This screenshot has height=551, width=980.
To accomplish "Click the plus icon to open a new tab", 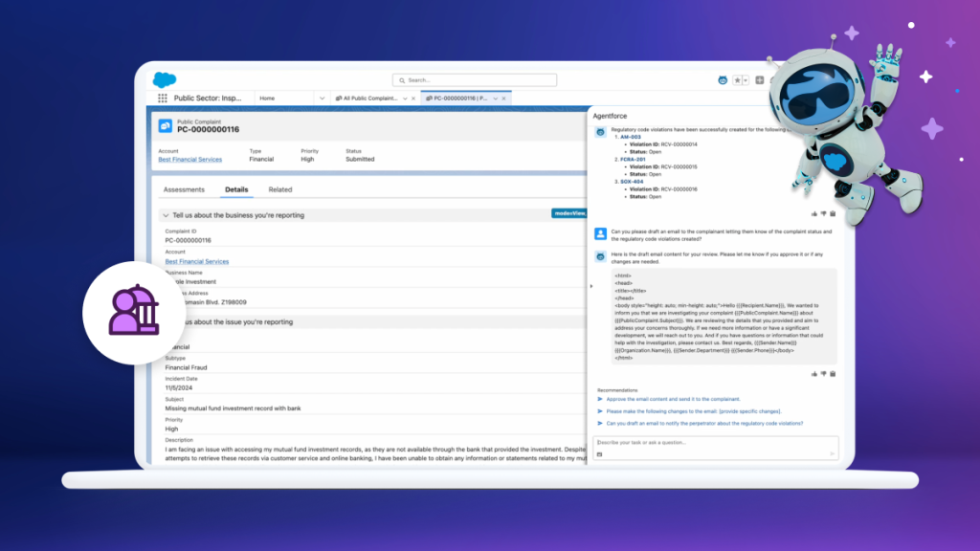I will pyautogui.click(x=760, y=79).
